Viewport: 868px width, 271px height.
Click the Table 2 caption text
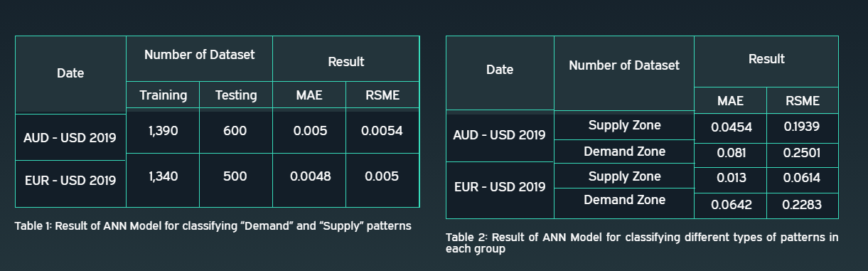tap(642, 243)
